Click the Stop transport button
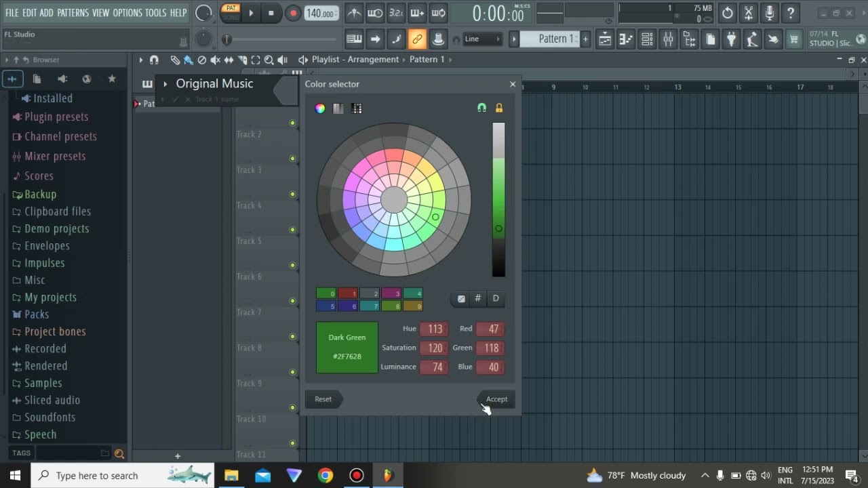 click(x=271, y=13)
